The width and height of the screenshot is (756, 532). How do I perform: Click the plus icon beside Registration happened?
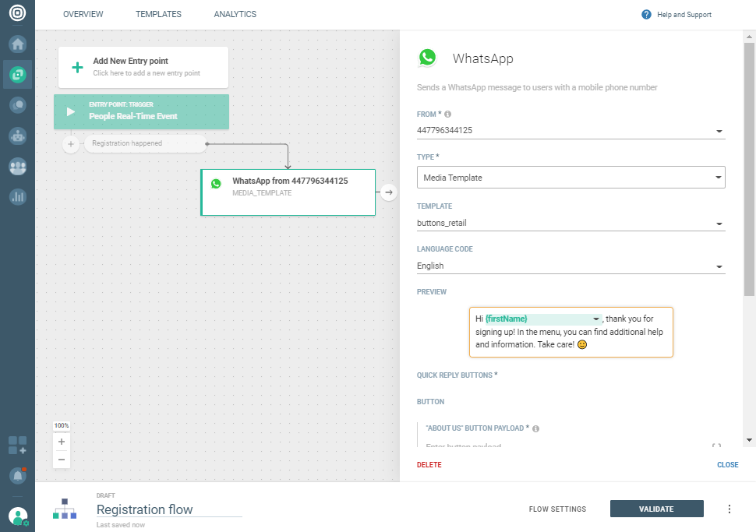pyautogui.click(x=71, y=144)
